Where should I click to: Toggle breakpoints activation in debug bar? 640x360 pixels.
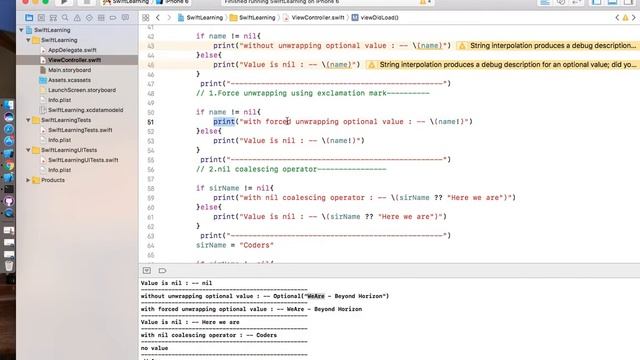[x=162, y=271]
